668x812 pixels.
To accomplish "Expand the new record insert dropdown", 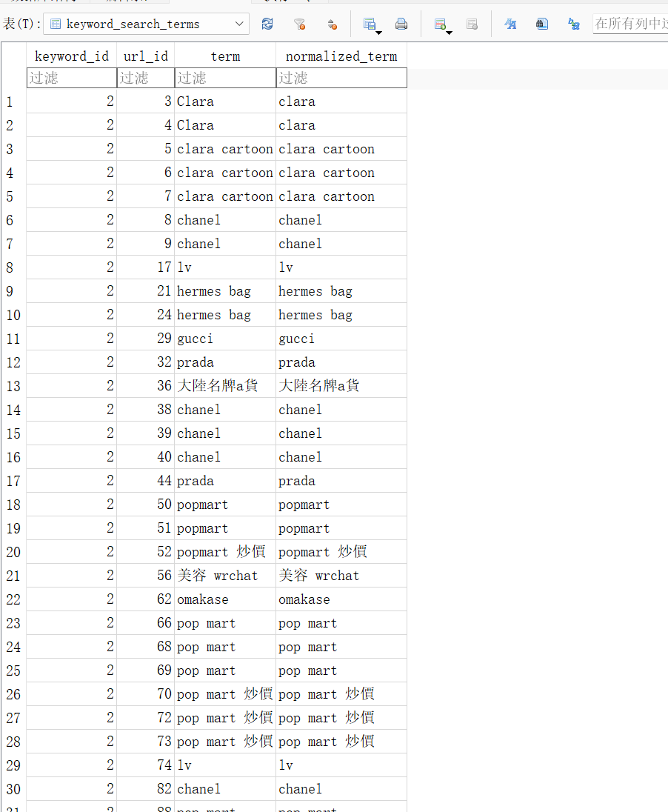I will [x=449, y=32].
